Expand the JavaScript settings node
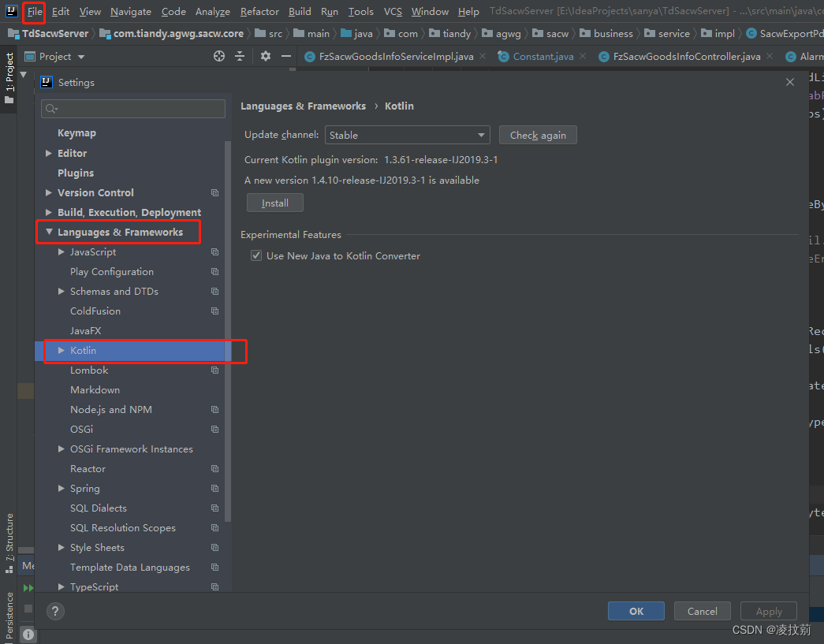824x644 pixels. click(62, 252)
